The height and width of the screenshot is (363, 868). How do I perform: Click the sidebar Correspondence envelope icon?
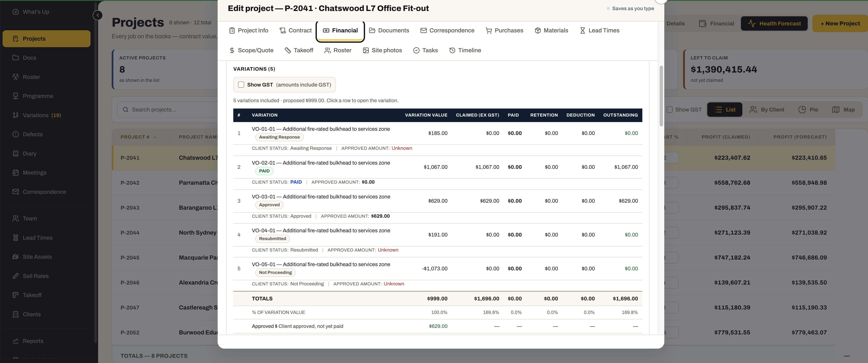[15, 192]
